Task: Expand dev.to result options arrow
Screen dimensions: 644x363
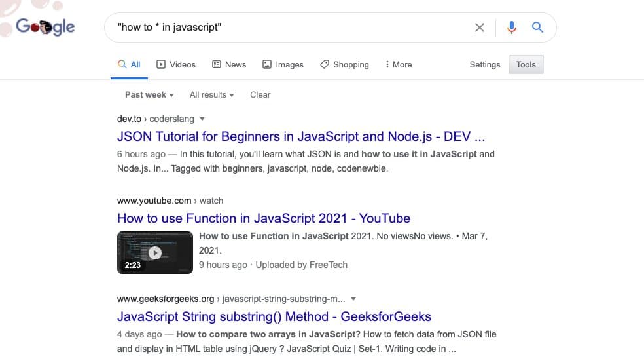Action: click(x=202, y=119)
